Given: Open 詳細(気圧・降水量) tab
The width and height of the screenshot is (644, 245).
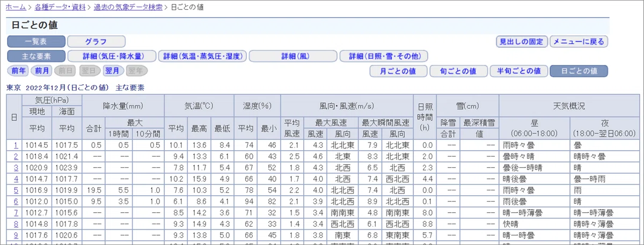Looking at the screenshot, I should coord(112,56).
